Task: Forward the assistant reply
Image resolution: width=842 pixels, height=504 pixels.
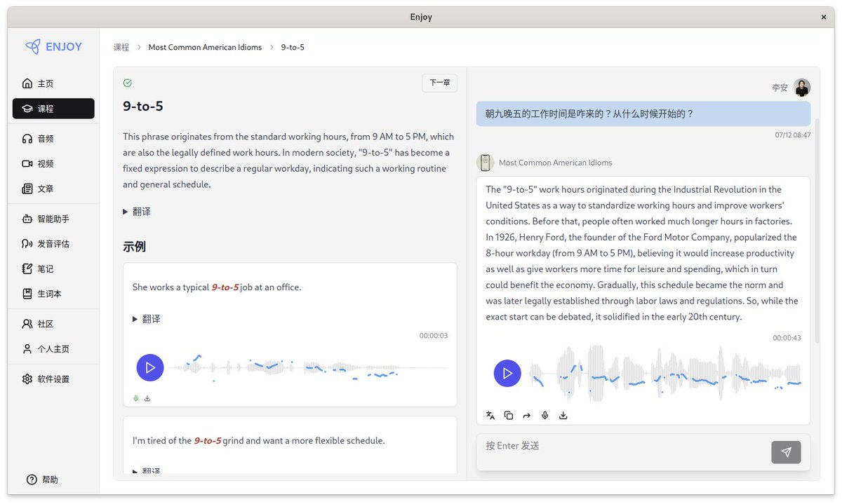Action: [x=527, y=416]
